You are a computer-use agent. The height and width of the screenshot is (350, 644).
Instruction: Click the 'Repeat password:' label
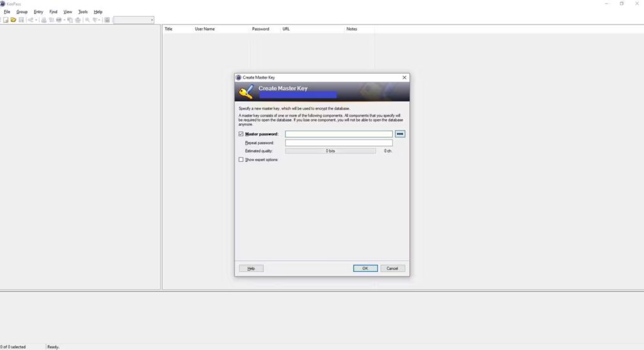[260, 143]
